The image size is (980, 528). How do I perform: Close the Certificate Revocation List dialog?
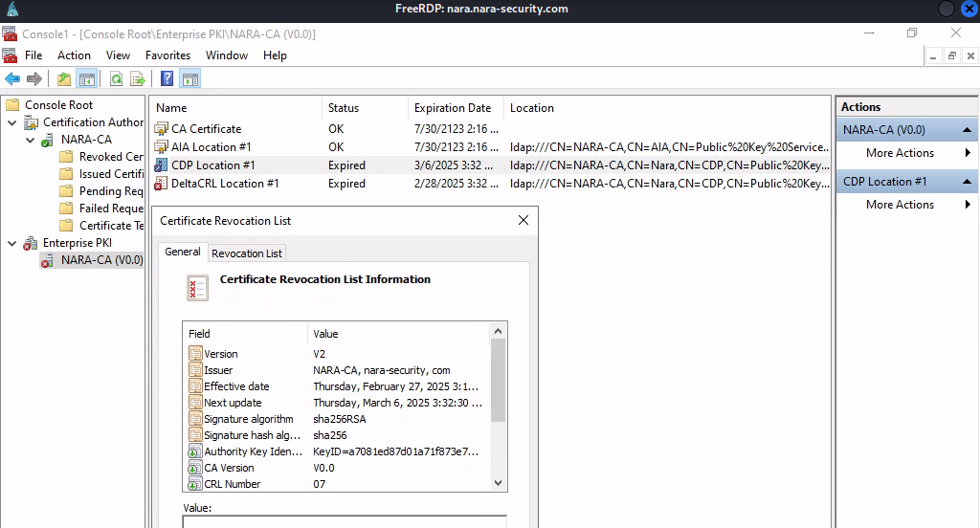(523, 221)
